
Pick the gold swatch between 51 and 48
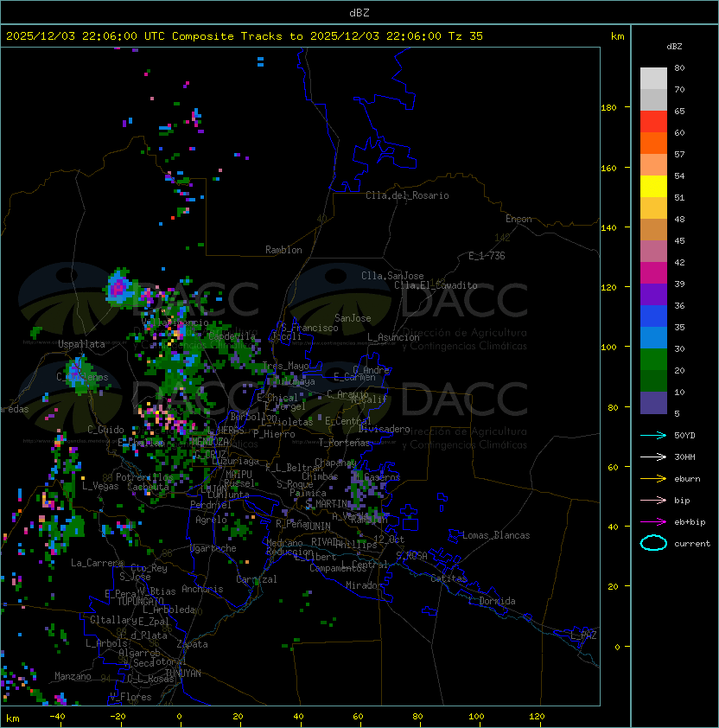(653, 208)
